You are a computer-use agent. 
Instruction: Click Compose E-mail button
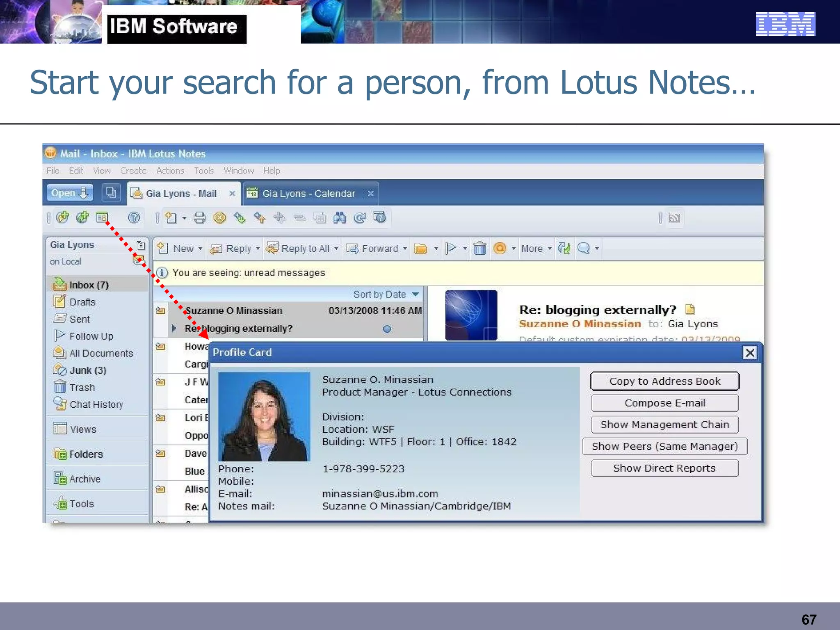point(665,403)
